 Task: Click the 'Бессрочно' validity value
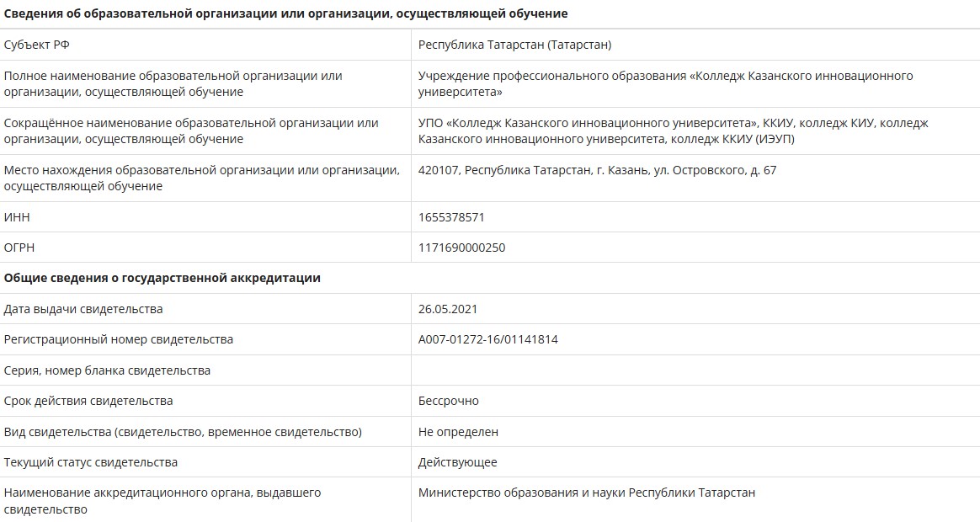coord(449,401)
